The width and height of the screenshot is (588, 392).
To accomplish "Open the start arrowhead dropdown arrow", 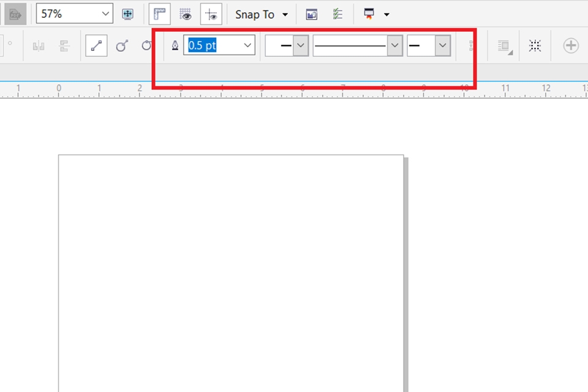I will [x=301, y=45].
